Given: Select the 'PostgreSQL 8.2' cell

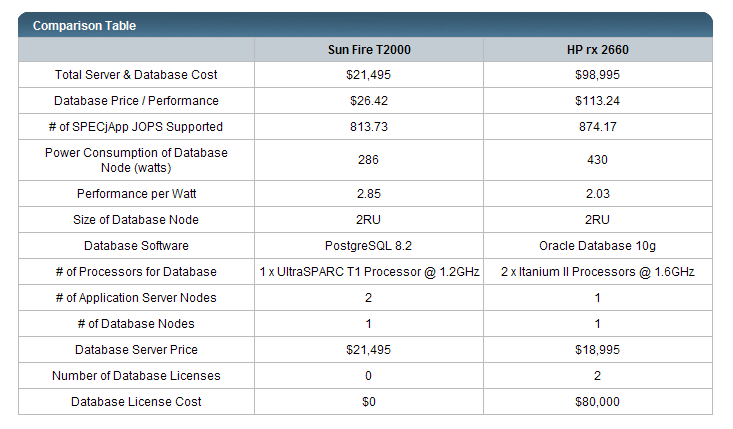Looking at the screenshot, I should tap(368, 245).
